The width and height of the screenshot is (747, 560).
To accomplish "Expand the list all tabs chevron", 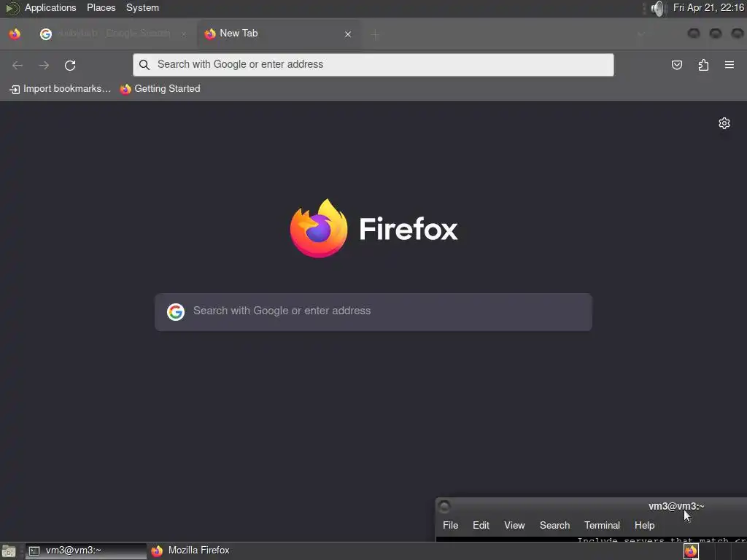I will [x=640, y=34].
